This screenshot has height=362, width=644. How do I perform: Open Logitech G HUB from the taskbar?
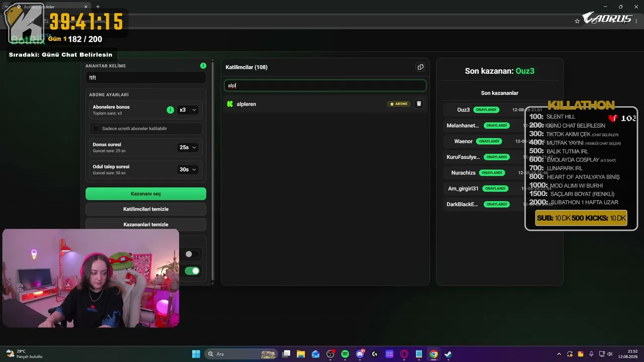click(374, 354)
